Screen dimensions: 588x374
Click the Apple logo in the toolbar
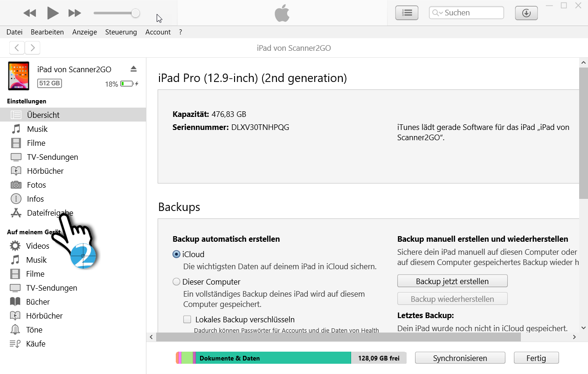(x=282, y=14)
